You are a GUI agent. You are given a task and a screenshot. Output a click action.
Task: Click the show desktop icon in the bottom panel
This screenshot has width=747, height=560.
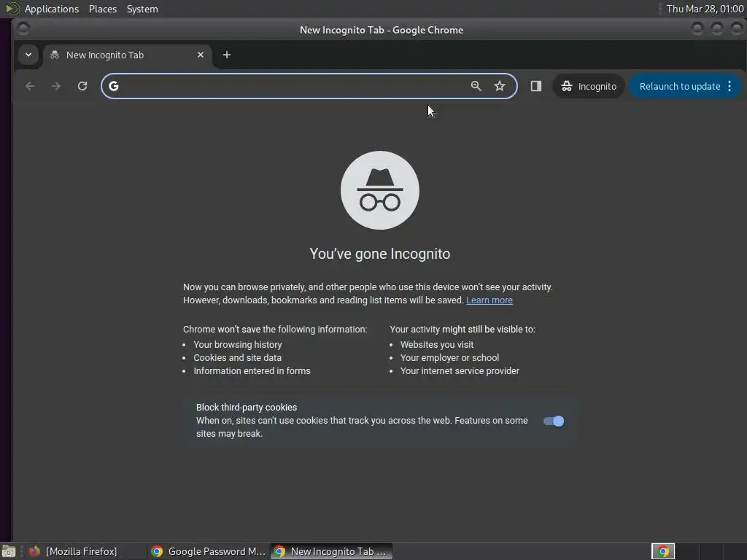point(9,551)
